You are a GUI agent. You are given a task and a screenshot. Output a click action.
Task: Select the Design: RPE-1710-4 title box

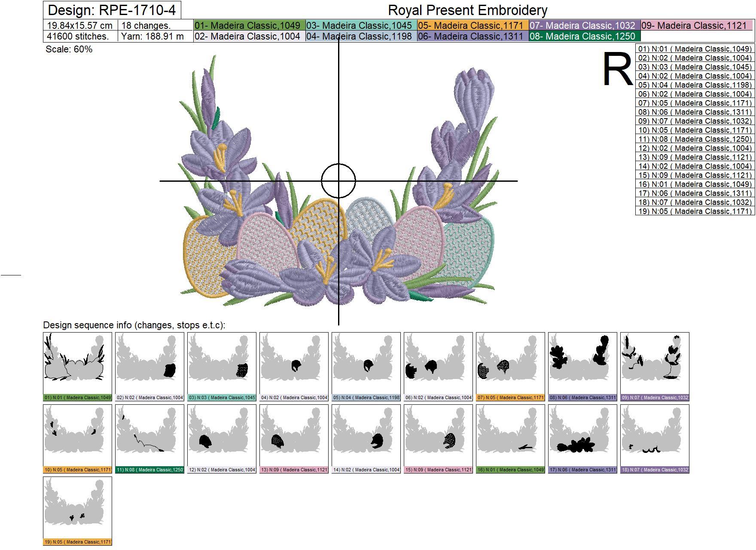pos(112,10)
